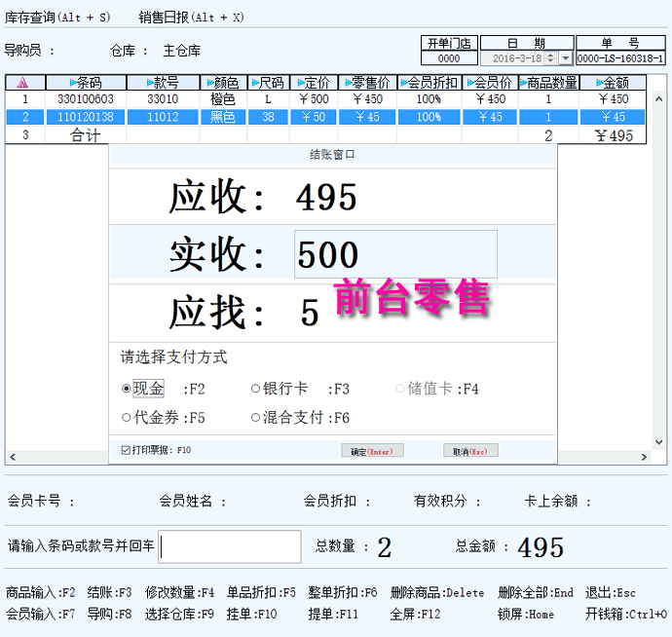Click 挂单:F10 shortcut label
Image resolution: width=672 pixels, height=637 pixels.
[x=252, y=615]
